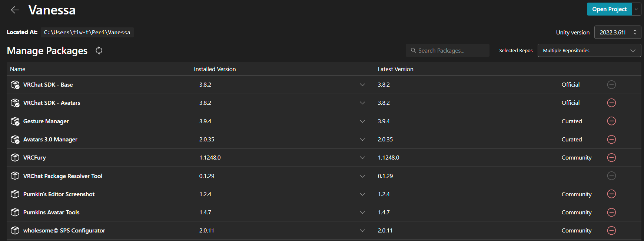Click the Name column header

click(18, 69)
